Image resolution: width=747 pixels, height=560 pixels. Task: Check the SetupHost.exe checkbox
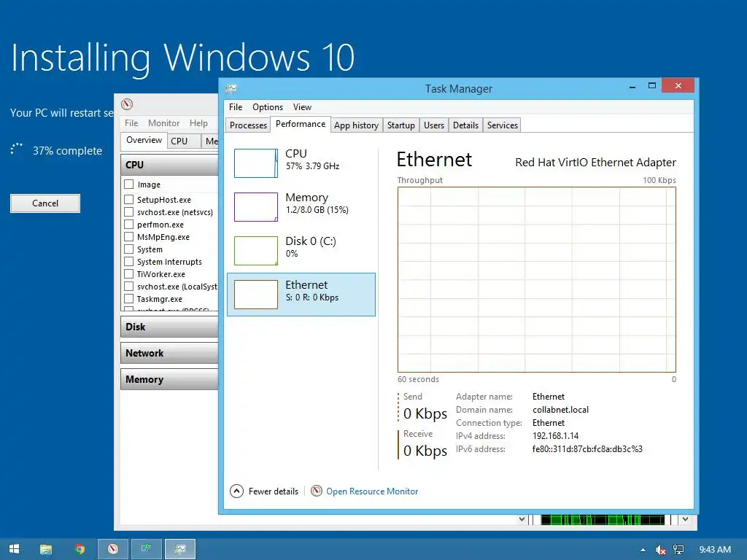(128, 199)
